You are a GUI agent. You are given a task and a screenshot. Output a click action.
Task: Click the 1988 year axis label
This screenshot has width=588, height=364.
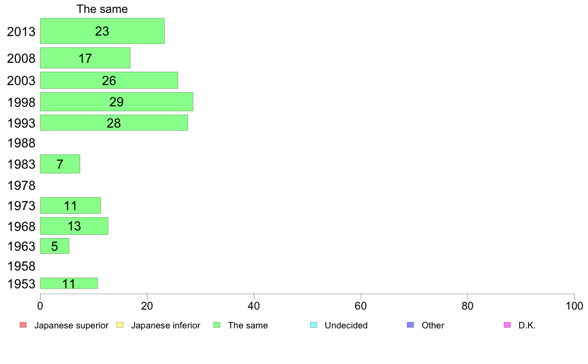(21, 143)
